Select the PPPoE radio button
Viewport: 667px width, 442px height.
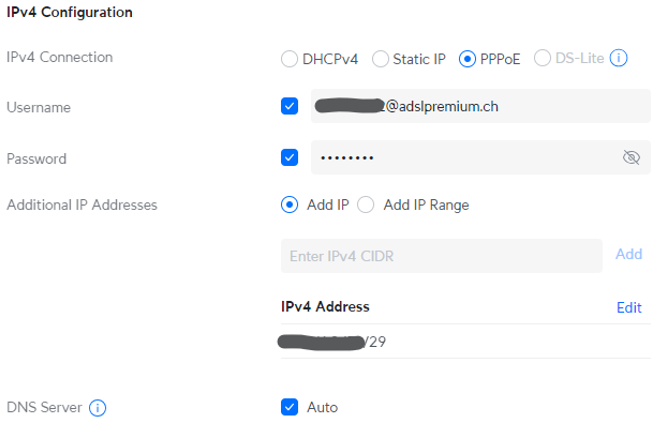coord(467,59)
